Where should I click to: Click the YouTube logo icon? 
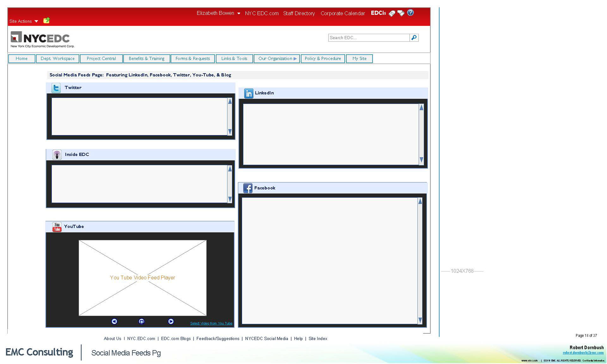(x=57, y=227)
